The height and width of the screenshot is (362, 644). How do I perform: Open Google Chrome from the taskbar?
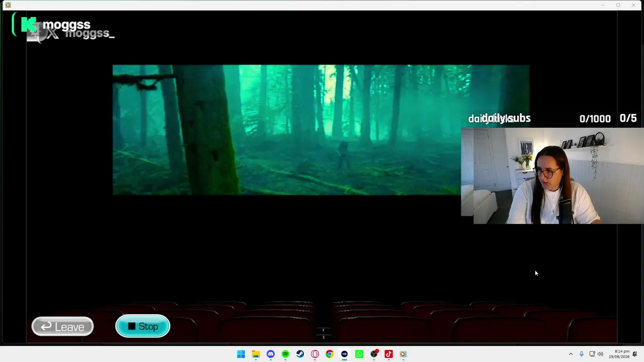click(x=330, y=354)
